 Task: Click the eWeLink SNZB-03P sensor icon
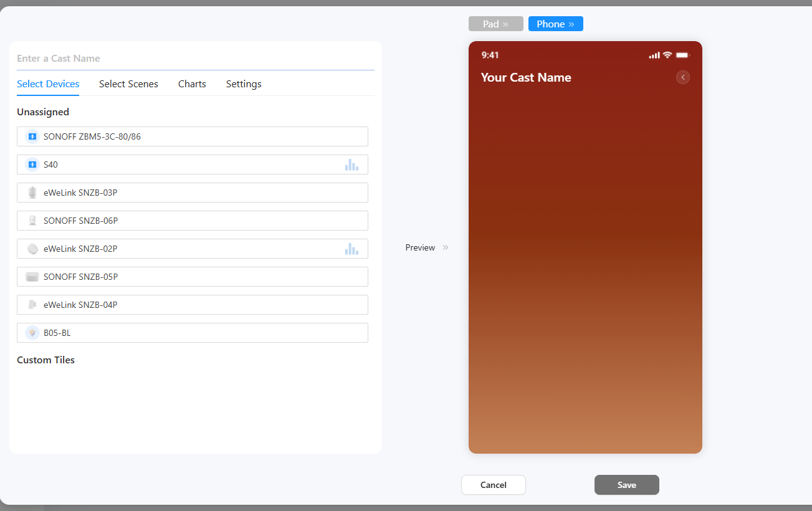tap(32, 193)
